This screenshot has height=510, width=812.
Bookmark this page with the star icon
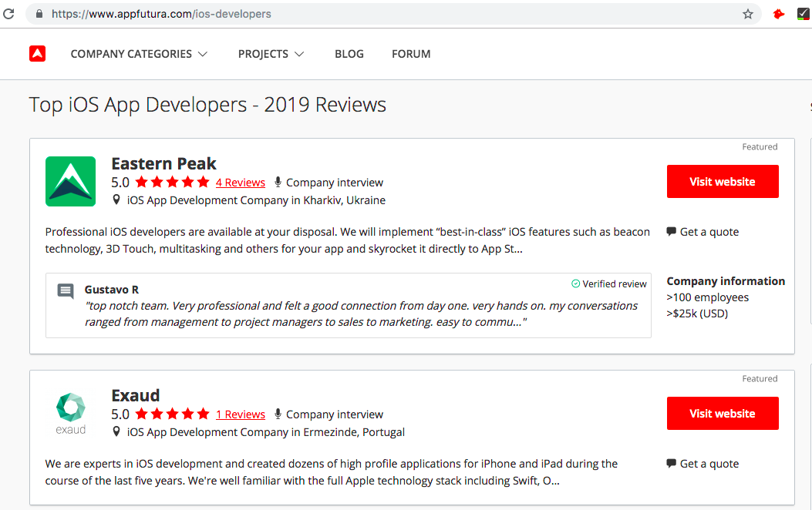(x=748, y=14)
